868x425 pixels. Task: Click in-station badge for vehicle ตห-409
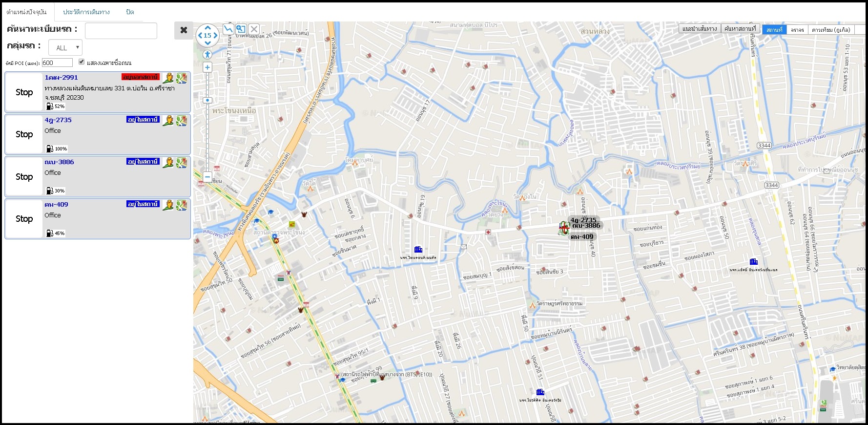(x=143, y=204)
